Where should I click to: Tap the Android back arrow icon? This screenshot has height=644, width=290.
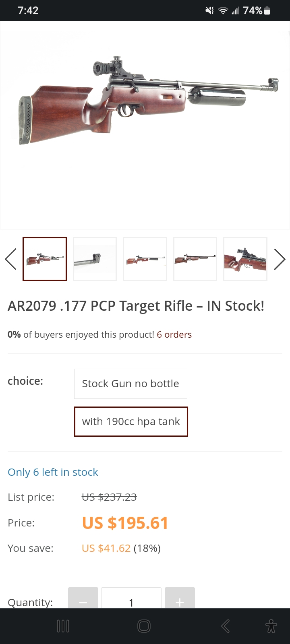pyautogui.click(x=226, y=626)
